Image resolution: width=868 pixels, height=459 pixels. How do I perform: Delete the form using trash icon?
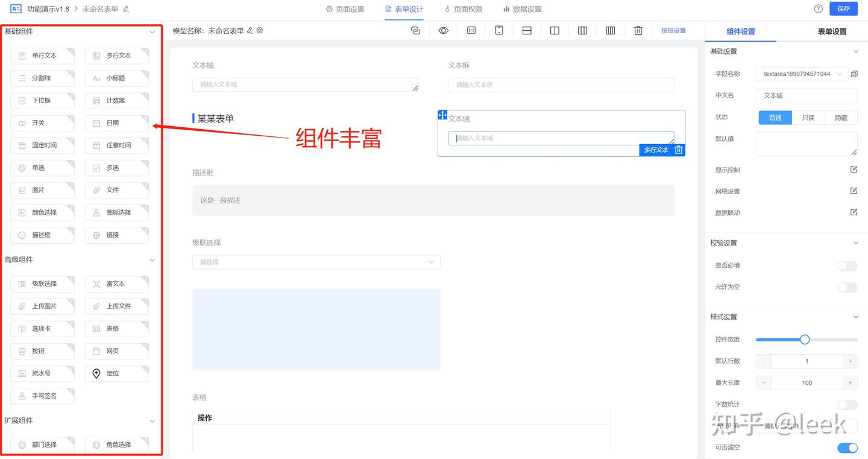(638, 30)
